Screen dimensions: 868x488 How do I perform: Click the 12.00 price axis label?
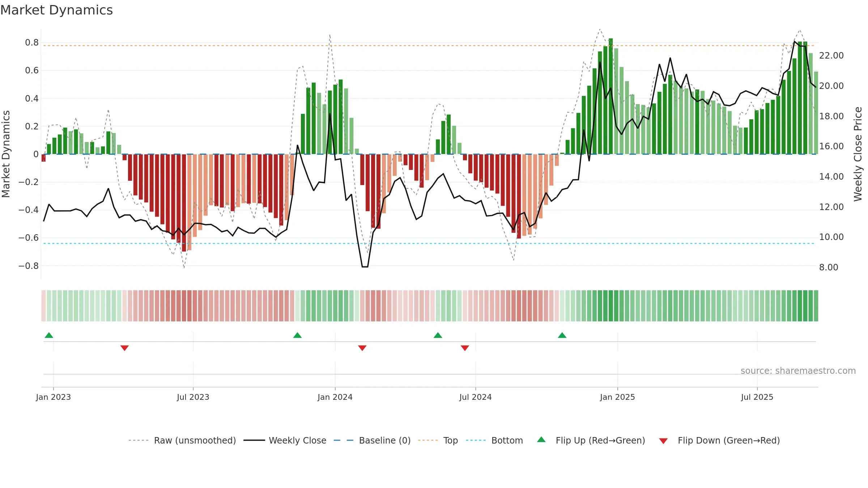[831, 207]
